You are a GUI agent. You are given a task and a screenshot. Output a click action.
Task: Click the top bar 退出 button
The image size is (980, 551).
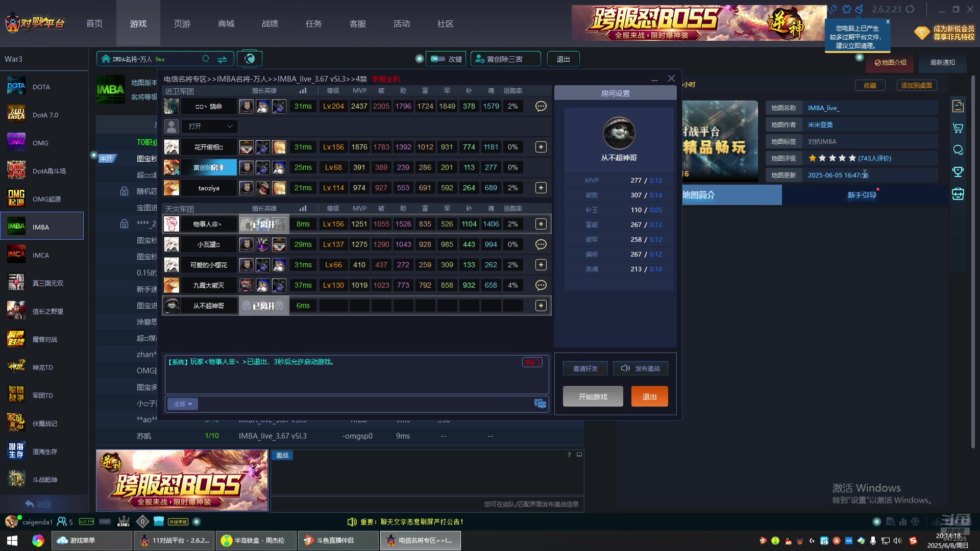coord(563,59)
